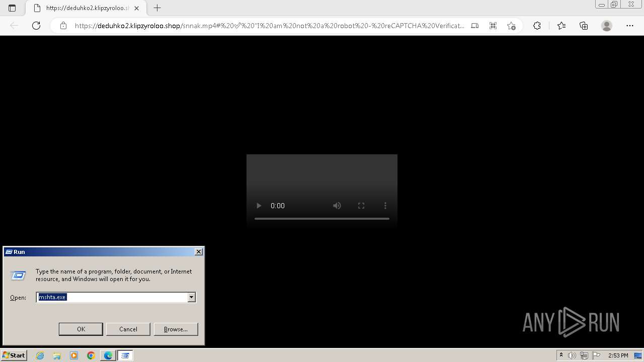Switch to Microsoft Edge taskbar button
The width and height of the screenshot is (644, 362).
pos(108,355)
